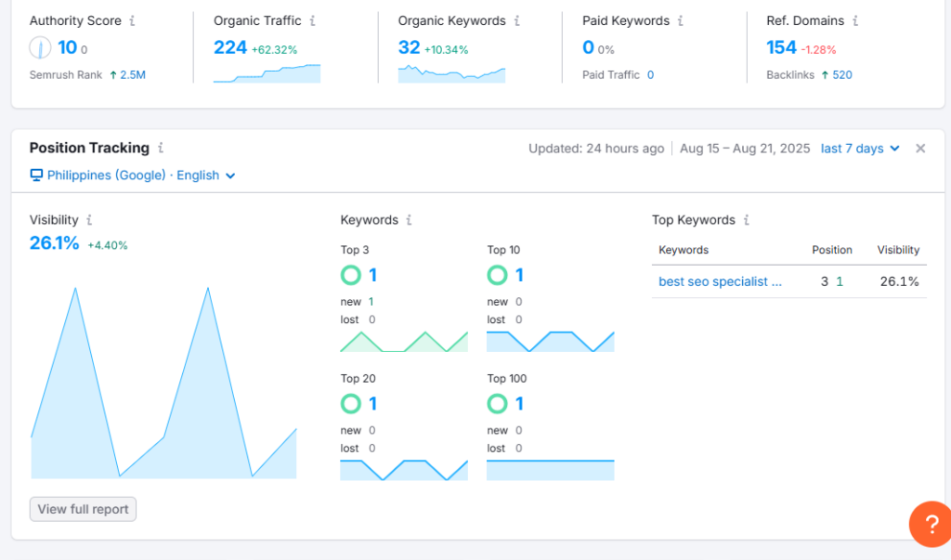
Task: Click info icon next to Top Keywords
Action: coord(746,220)
